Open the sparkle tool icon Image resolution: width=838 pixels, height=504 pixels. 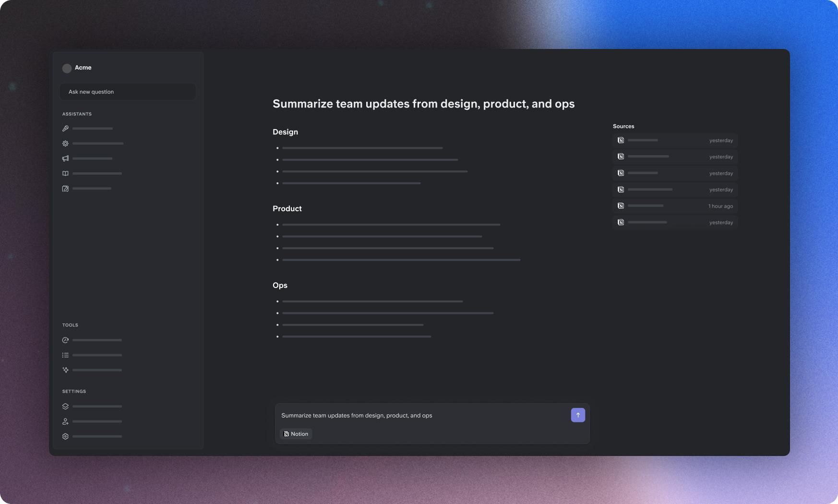[65, 370]
